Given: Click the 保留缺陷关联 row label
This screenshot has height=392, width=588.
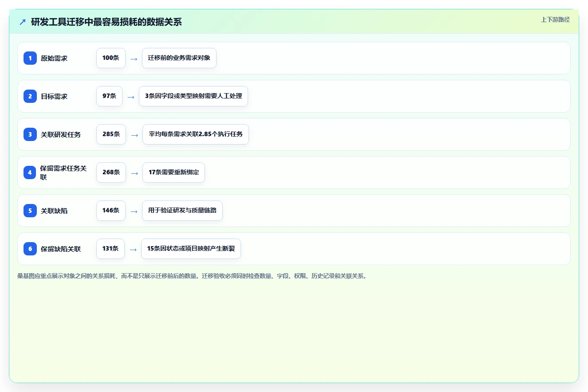Looking at the screenshot, I should [61, 249].
